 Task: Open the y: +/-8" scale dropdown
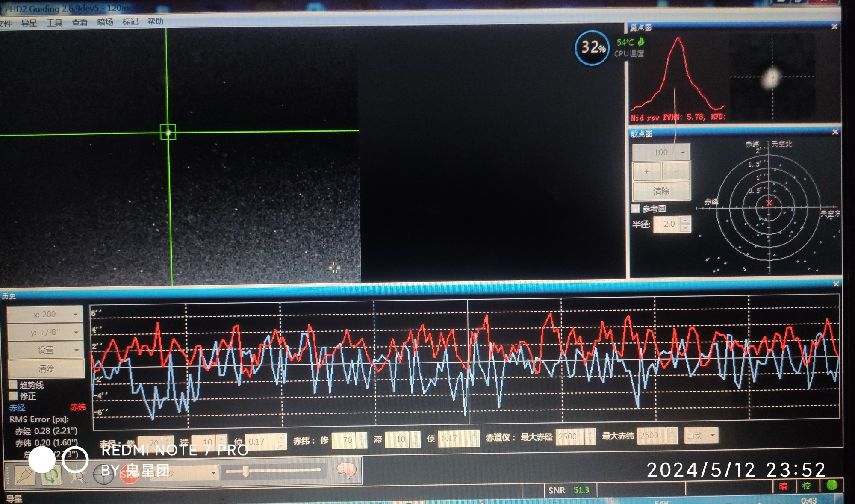(45, 332)
